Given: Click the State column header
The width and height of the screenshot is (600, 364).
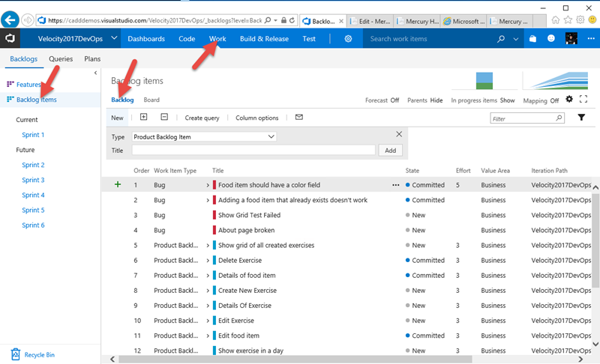Looking at the screenshot, I should point(412,170).
